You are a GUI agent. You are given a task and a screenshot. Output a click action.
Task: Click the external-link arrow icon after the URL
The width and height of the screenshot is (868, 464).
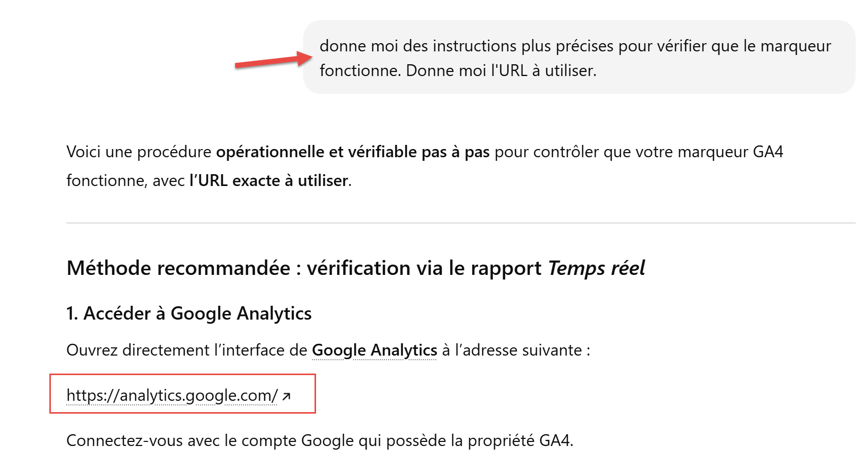pyautogui.click(x=287, y=396)
